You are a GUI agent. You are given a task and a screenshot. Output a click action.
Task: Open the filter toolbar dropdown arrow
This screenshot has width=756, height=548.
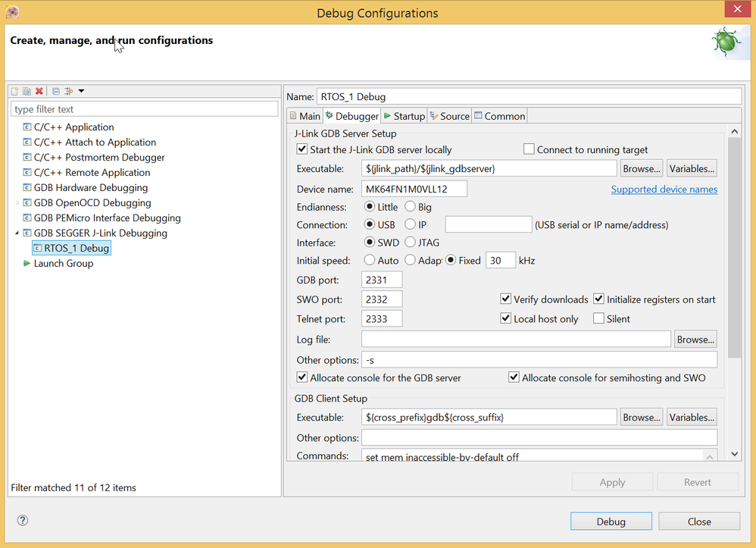[81, 91]
